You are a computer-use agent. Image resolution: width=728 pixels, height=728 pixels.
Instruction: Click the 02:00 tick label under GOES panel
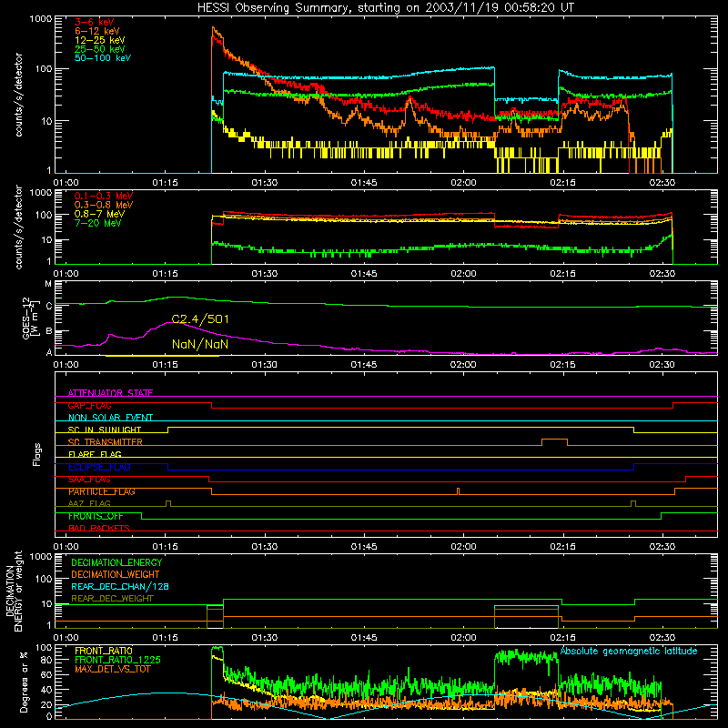[463, 365]
